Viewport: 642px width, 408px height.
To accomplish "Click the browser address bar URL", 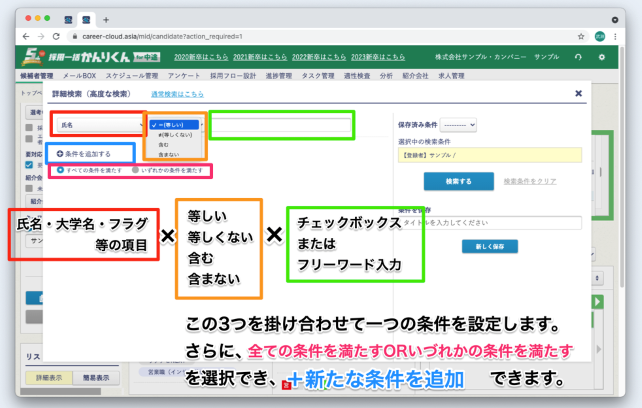I will tap(163, 36).
